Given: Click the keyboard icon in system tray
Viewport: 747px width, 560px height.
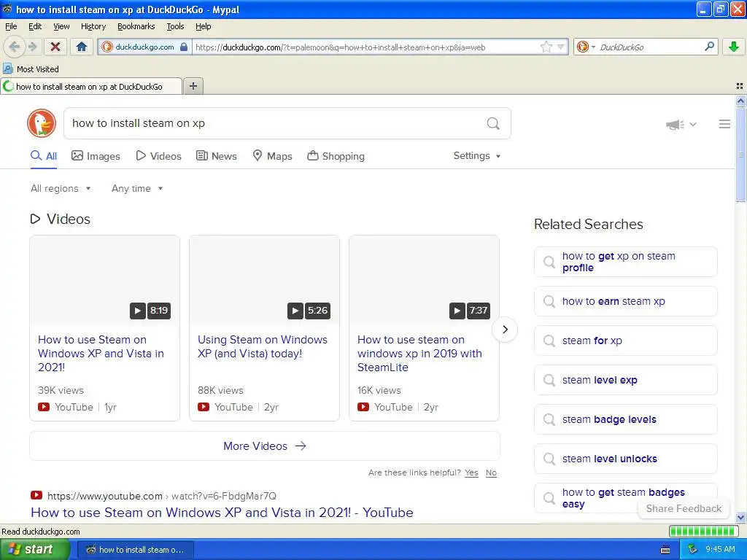Looking at the screenshot, I should pos(665,550).
